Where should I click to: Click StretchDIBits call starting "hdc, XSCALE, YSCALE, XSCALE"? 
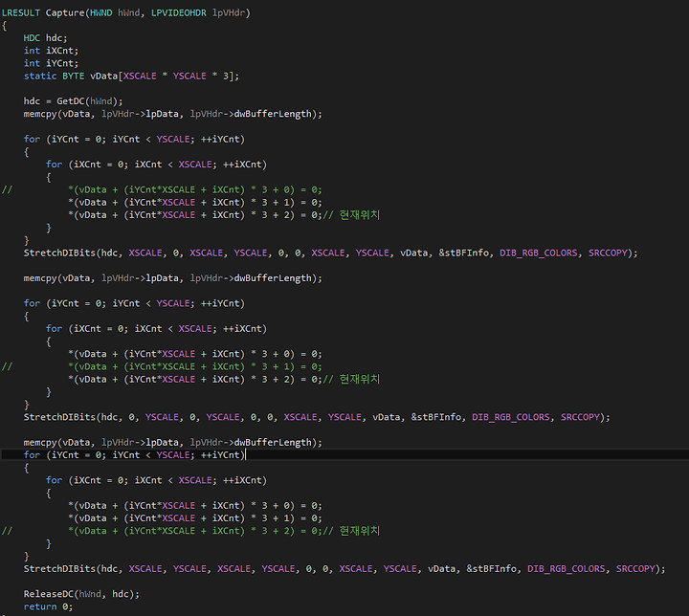coord(344,569)
